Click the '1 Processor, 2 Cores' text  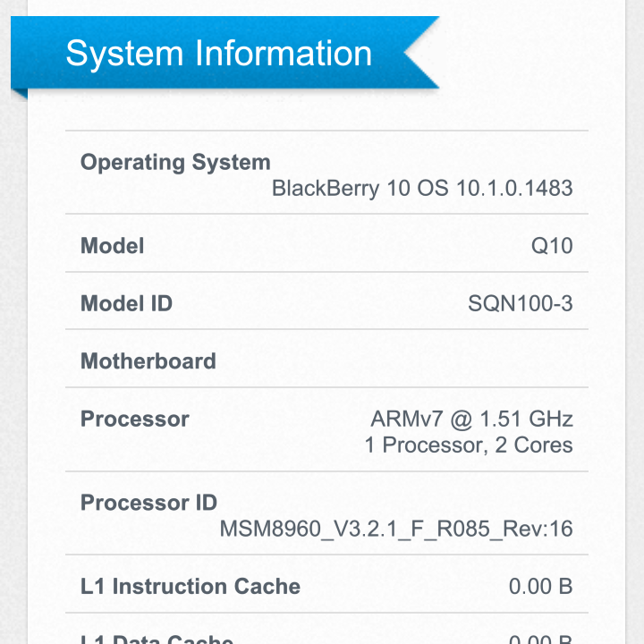pos(469,445)
